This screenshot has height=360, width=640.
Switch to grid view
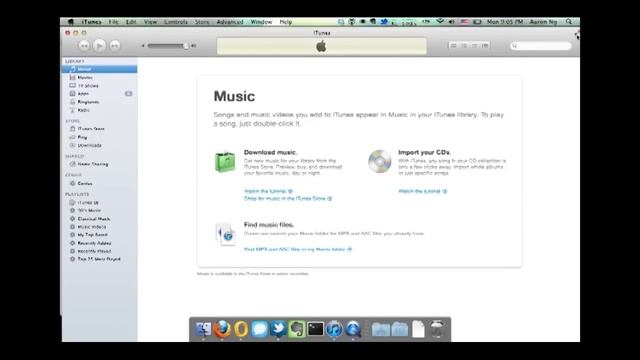tap(474, 46)
